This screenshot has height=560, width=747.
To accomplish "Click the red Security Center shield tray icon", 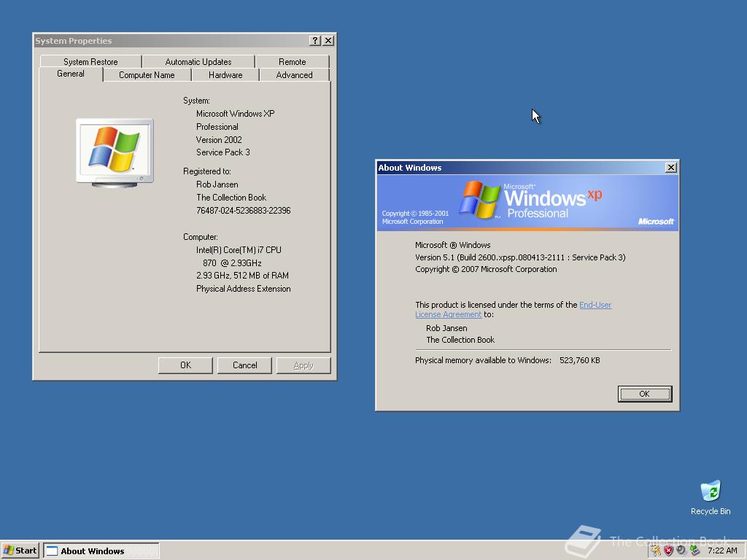I will (668, 551).
